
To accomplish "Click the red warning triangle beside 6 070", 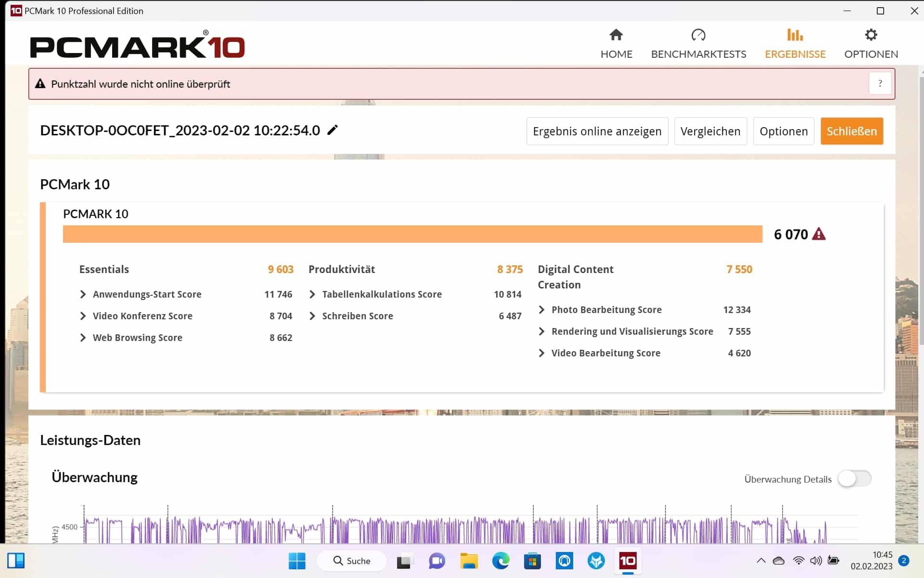I will [819, 235].
